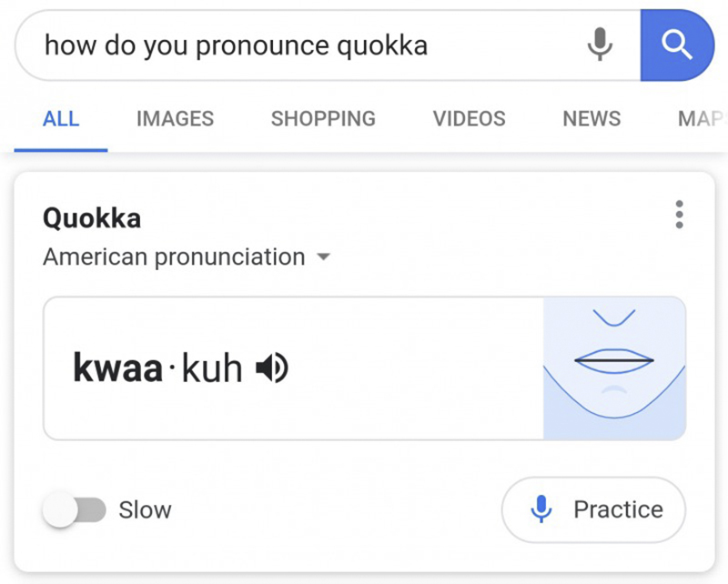This screenshot has width=728, height=584.
Task: Select the News tab
Action: pyautogui.click(x=591, y=118)
